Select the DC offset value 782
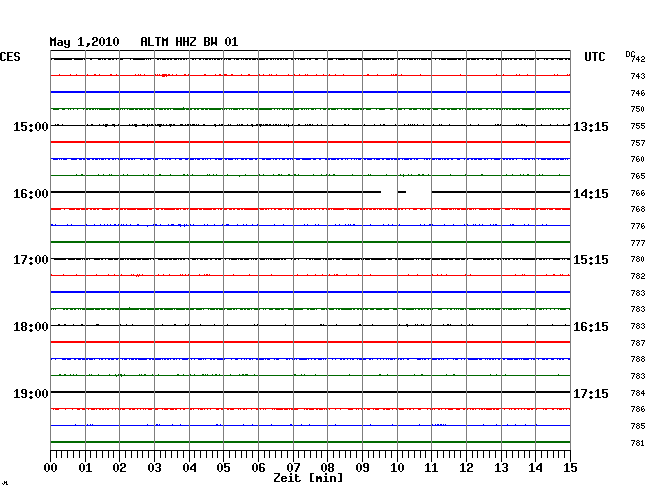The height and width of the screenshot is (494, 650). (x=638, y=276)
